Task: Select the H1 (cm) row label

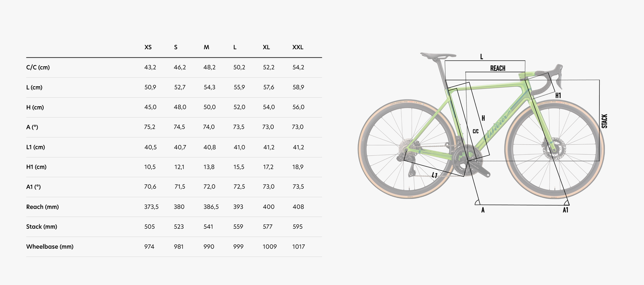Action: tap(36, 167)
